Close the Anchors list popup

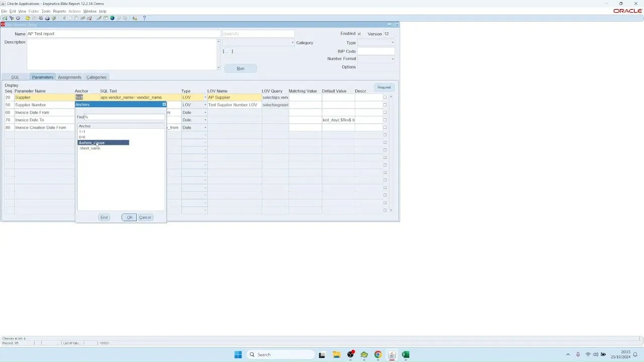click(164, 105)
